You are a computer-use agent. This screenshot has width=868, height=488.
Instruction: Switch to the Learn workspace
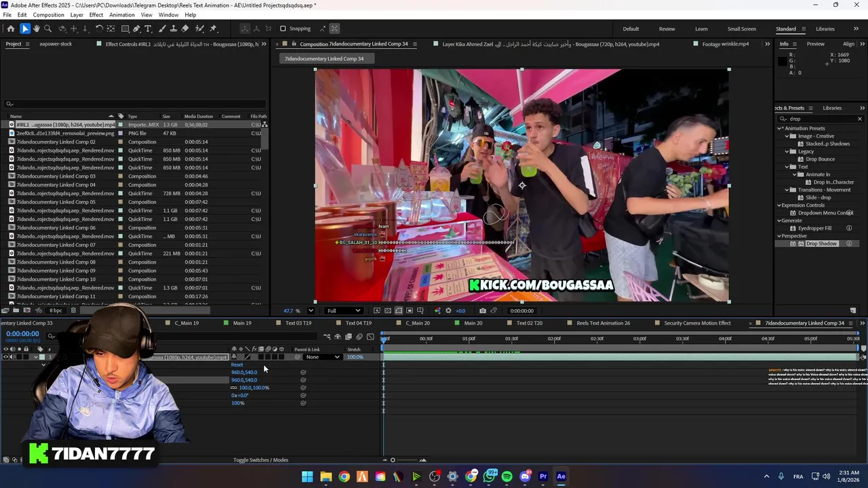(701, 28)
